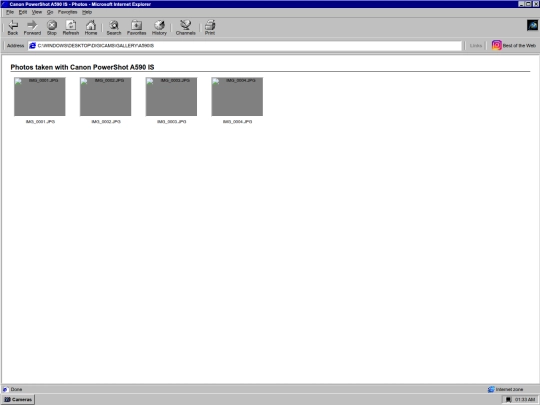Click inside the Address field
This screenshot has height=405, width=540.
click(x=245, y=45)
